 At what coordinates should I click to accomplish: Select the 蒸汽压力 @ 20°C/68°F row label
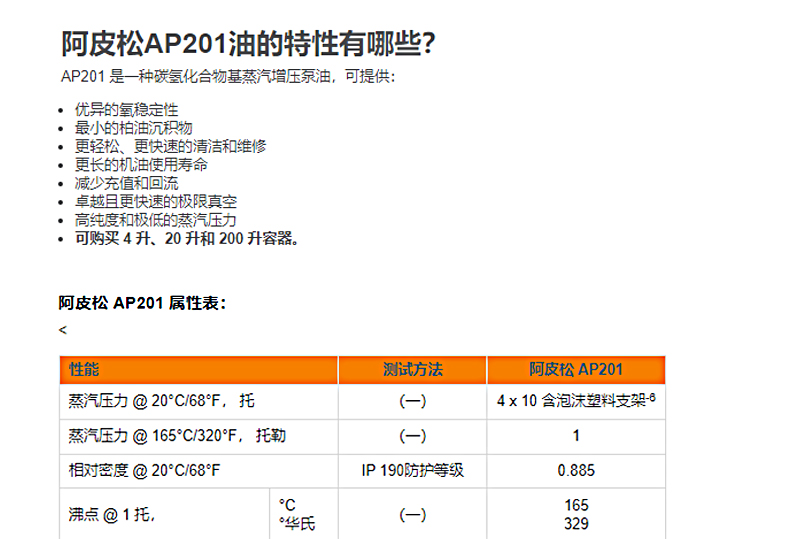click(161, 401)
